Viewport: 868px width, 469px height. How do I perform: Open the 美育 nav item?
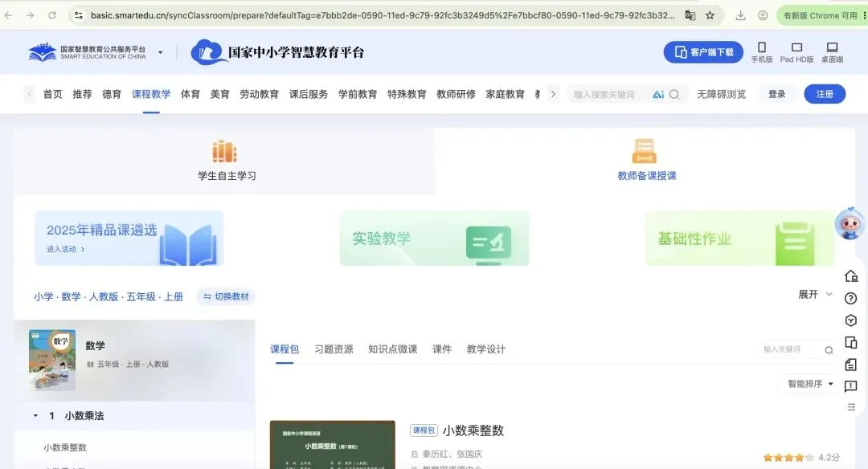pyautogui.click(x=219, y=94)
